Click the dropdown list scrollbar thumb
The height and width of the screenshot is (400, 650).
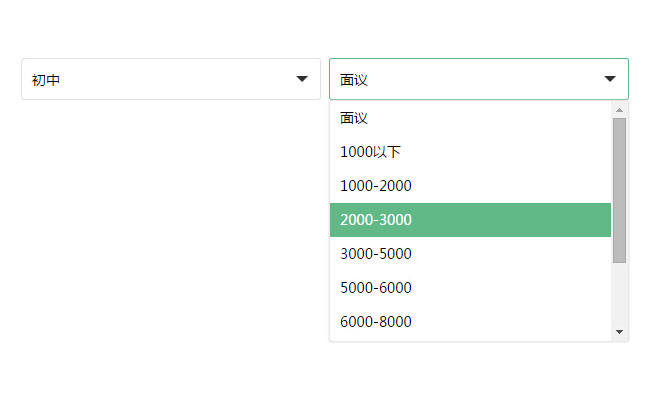point(619,190)
